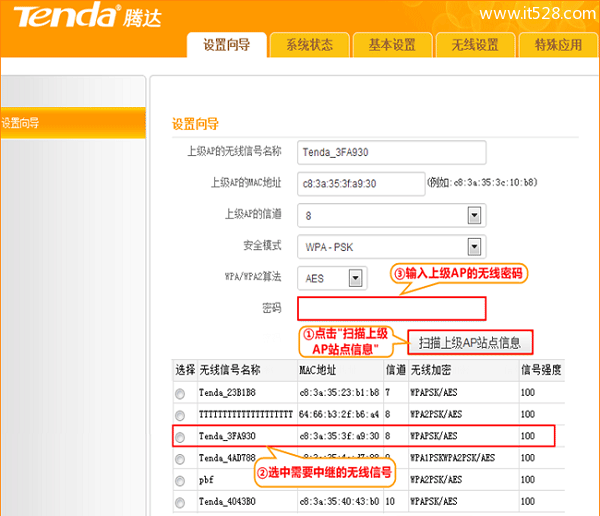Click the 无线加密 column header
This screenshot has height=516, width=600.
pos(431,370)
